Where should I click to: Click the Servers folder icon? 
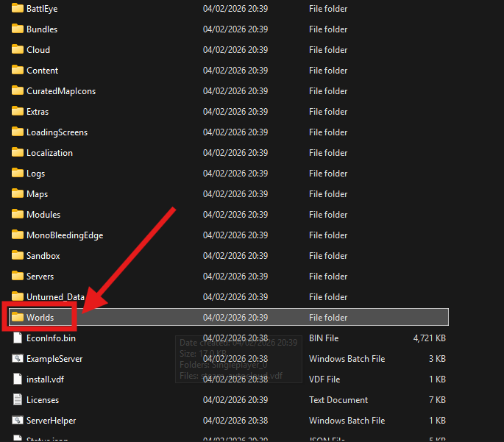pos(18,276)
